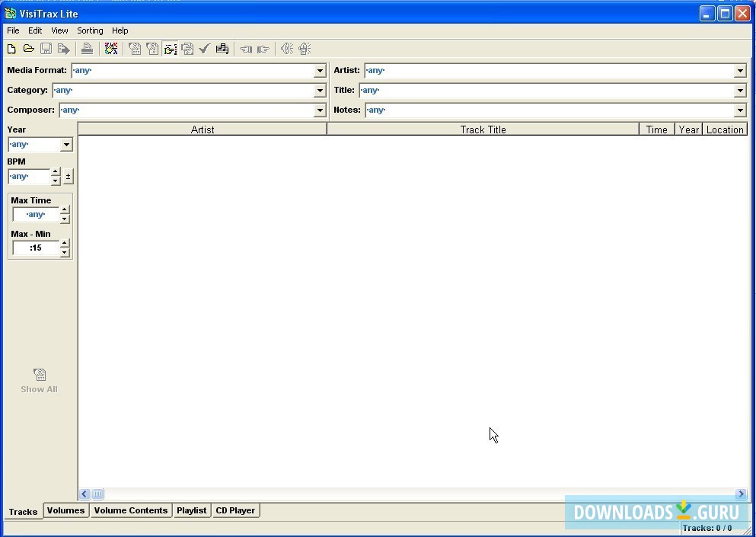Image resolution: width=756 pixels, height=537 pixels.
Task: Click the colorful hand-over-letters toolbar icon
Action: 111,49
